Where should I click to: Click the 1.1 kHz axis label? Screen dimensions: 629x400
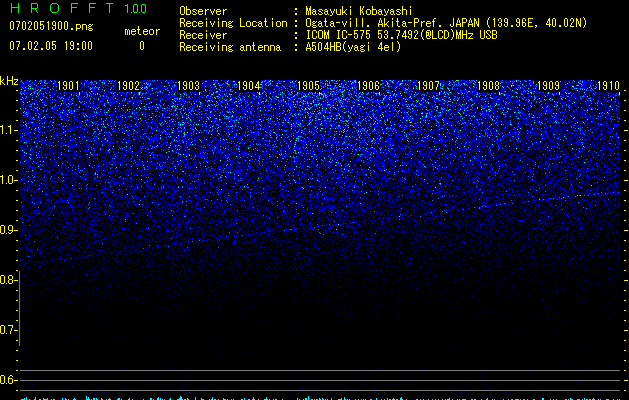coord(8,130)
